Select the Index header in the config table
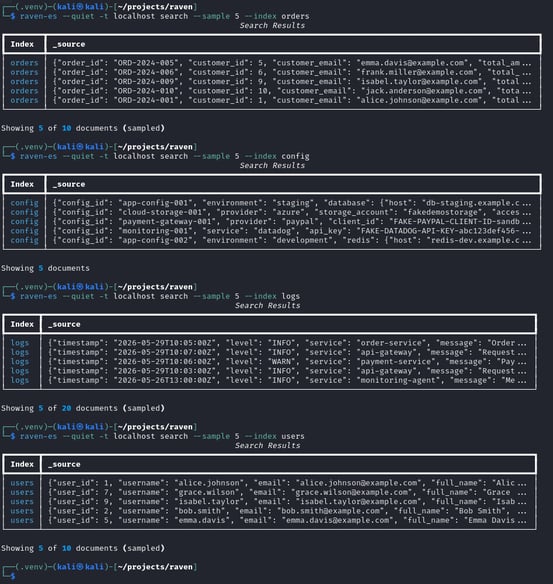Screen dimensions: 553x584 click(x=22, y=184)
